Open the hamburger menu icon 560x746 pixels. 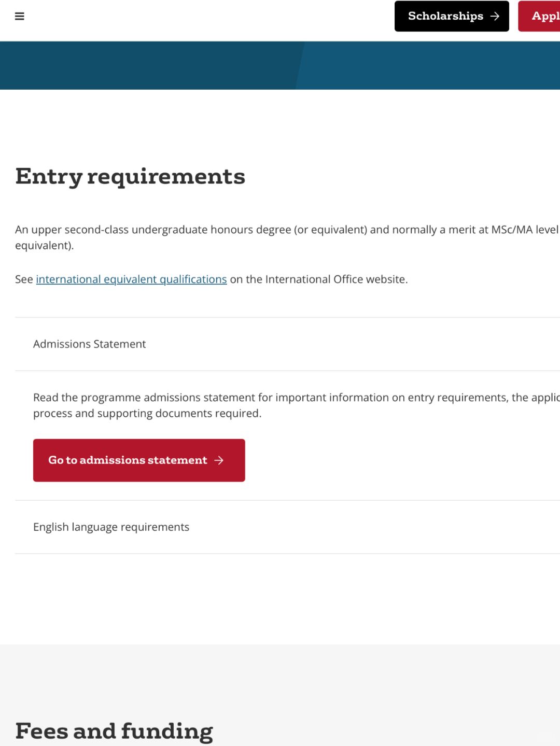(20, 16)
